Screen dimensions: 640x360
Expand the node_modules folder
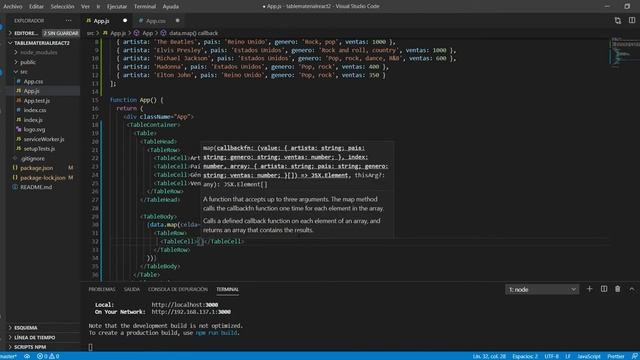(x=39, y=52)
